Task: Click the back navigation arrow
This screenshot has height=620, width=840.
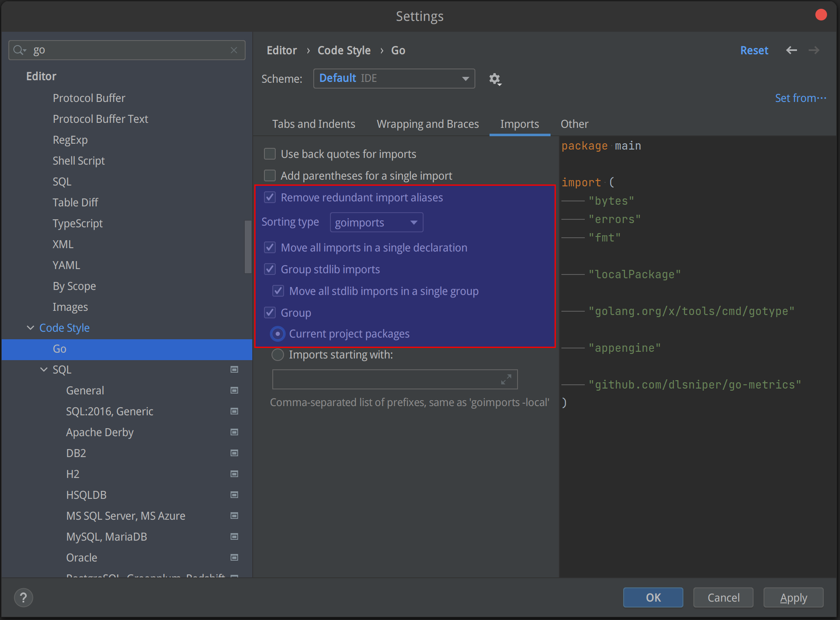Action: [x=791, y=51]
